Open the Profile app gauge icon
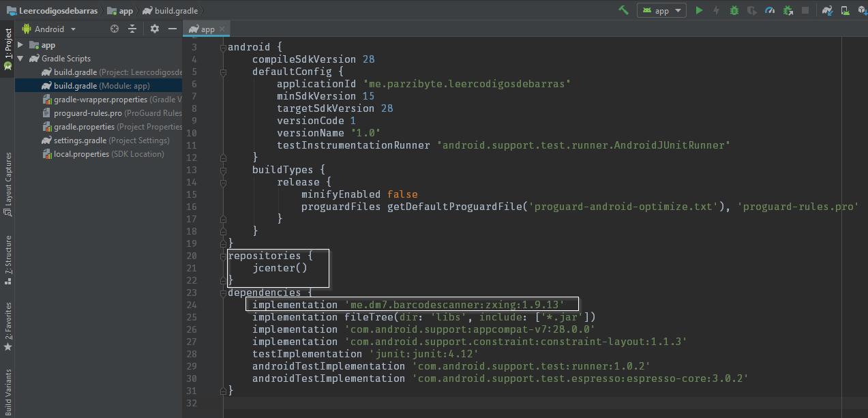 pyautogui.click(x=770, y=10)
